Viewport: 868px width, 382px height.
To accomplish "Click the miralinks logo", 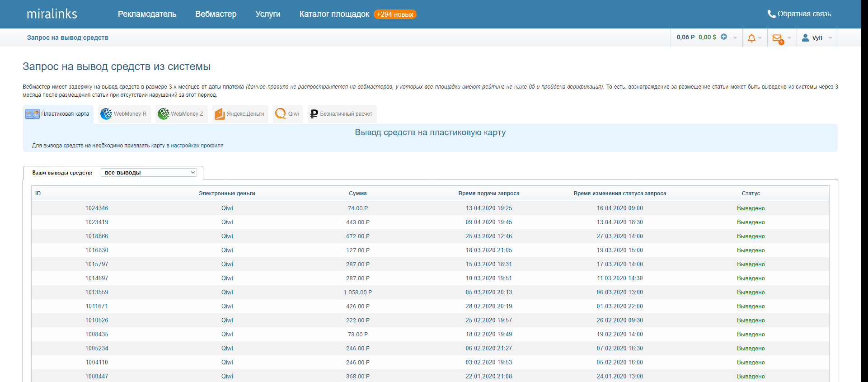I will pyautogui.click(x=52, y=14).
